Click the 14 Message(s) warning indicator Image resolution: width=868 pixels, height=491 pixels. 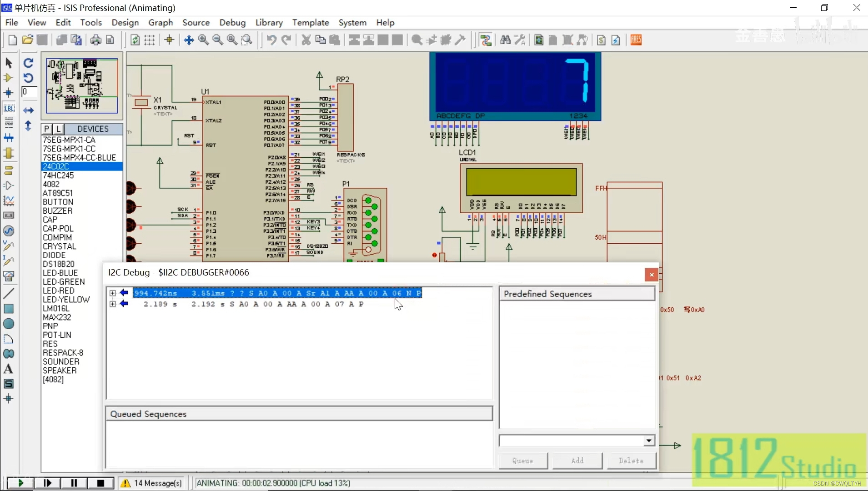coord(152,483)
